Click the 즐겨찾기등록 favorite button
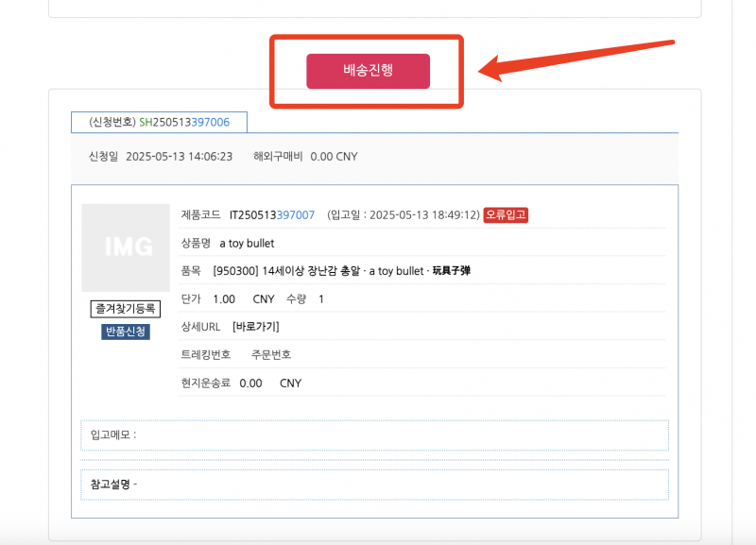Viewport: 756px width, 545px height. tap(126, 309)
